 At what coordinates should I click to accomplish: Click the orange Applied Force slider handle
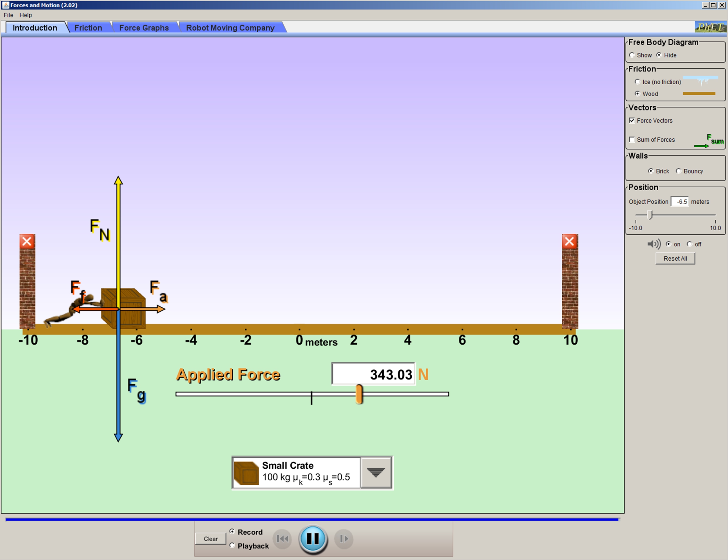359,394
